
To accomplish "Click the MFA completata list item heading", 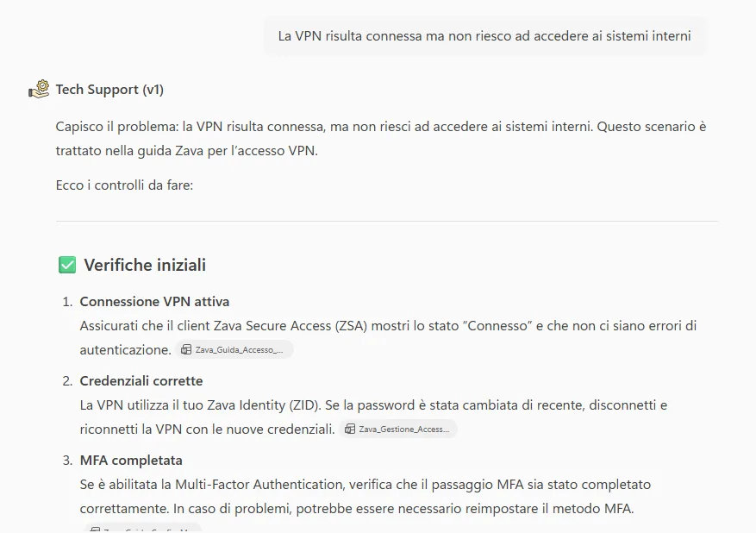I will click(131, 460).
